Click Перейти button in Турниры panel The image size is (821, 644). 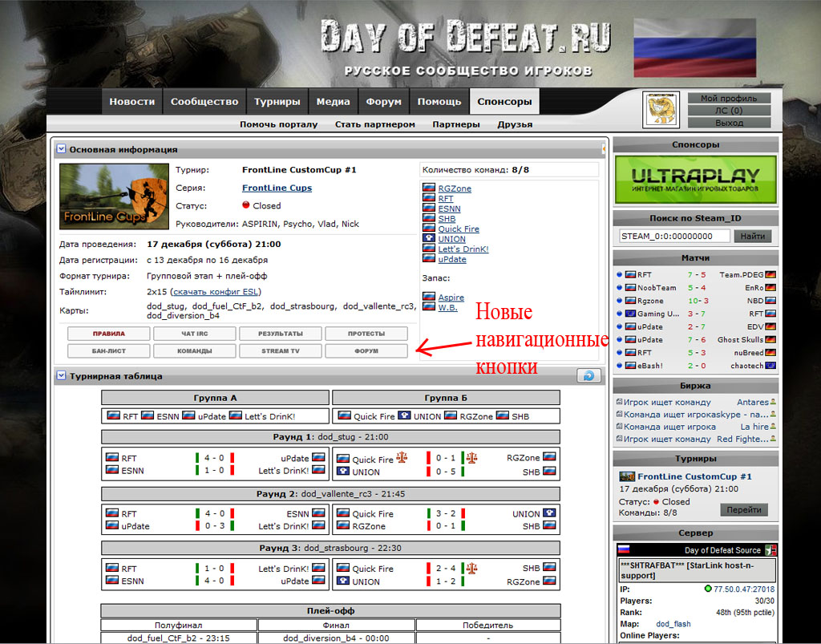pos(744,509)
